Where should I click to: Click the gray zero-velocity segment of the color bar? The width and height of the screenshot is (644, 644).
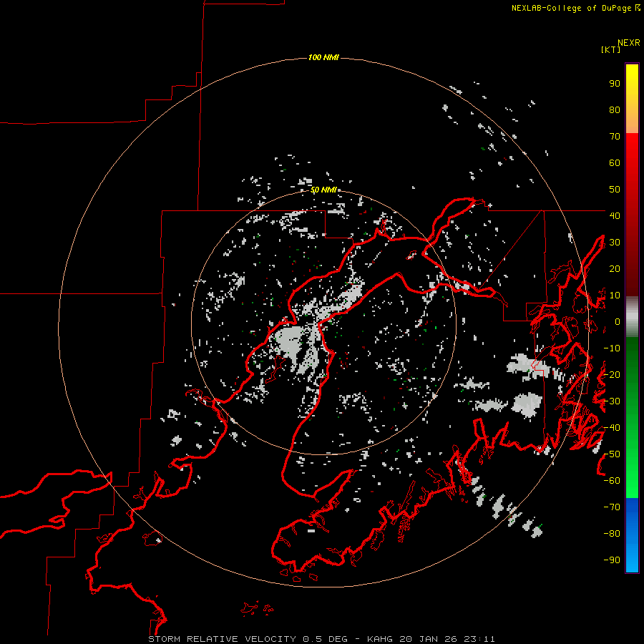pyautogui.click(x=632, y=317)
